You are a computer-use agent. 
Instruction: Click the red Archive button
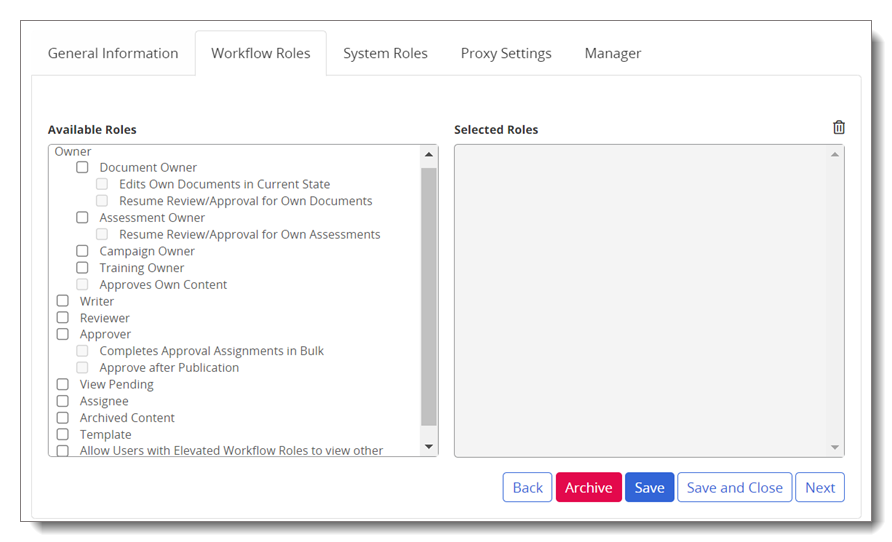[x=588, y=487]
